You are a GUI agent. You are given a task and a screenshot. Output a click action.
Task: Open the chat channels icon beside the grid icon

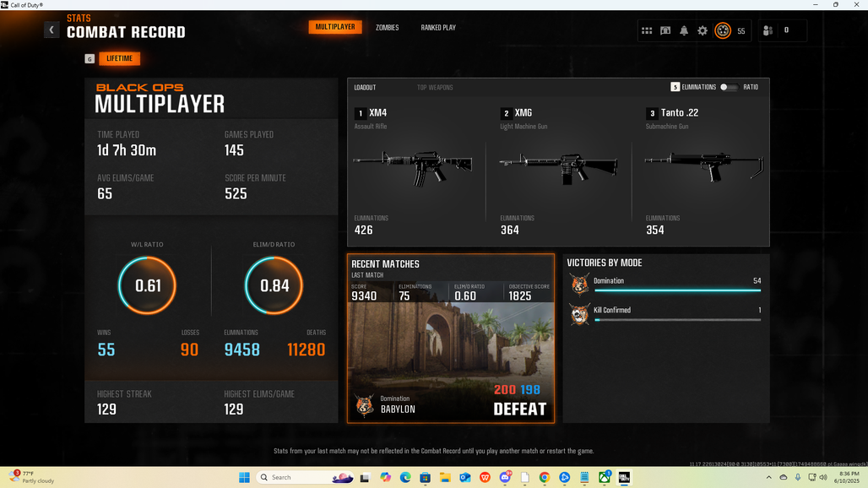(x=665, y=31)
